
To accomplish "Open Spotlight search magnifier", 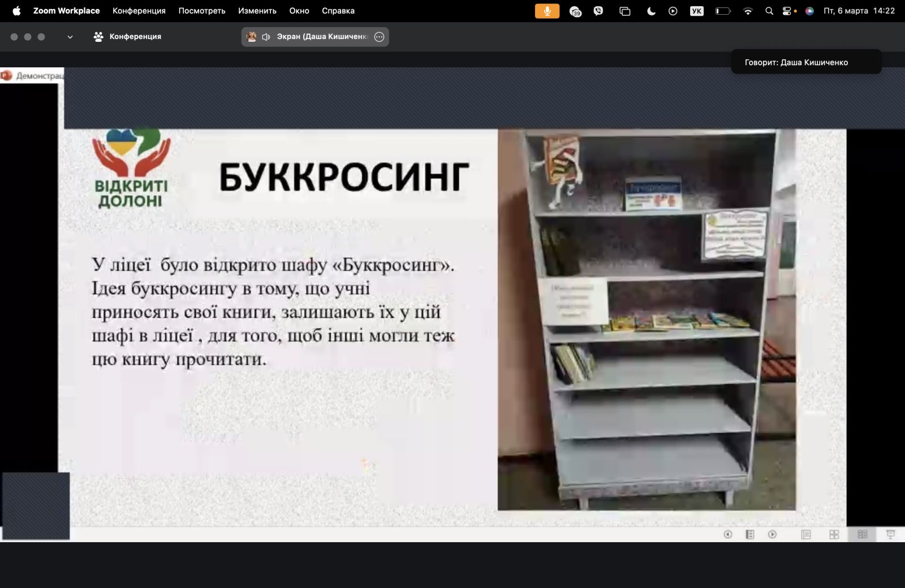I will tap(769, 11).
